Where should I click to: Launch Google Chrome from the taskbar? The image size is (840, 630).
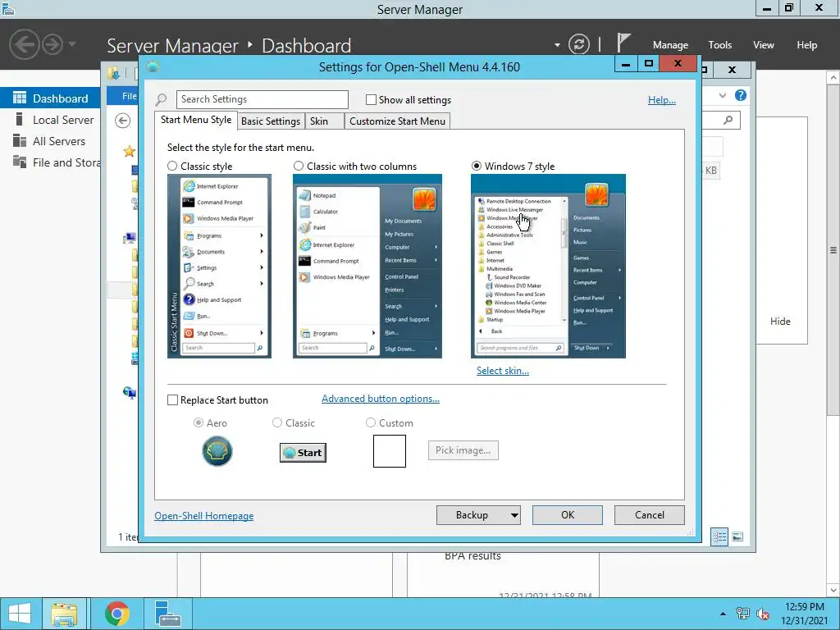point(117,614)
